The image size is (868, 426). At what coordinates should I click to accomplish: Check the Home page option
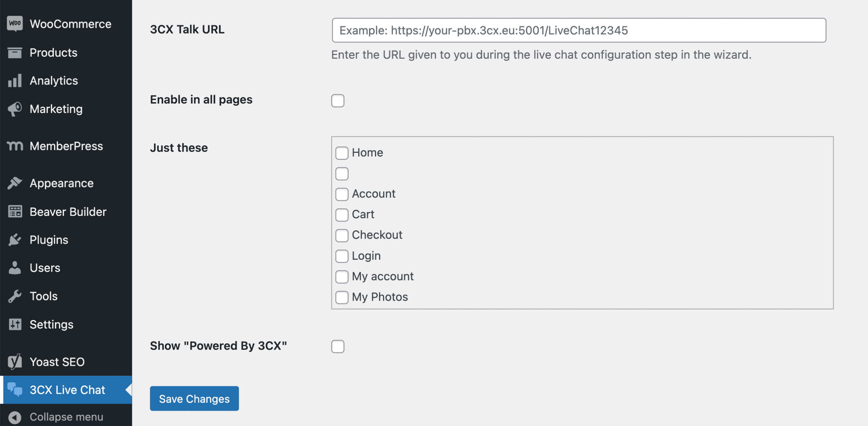click(342, 152)
